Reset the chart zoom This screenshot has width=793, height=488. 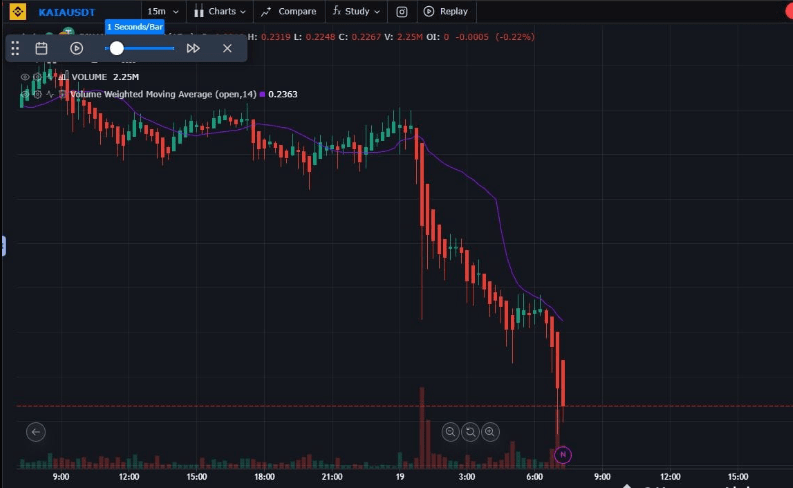pyautogui.click(x=470, y=432)
